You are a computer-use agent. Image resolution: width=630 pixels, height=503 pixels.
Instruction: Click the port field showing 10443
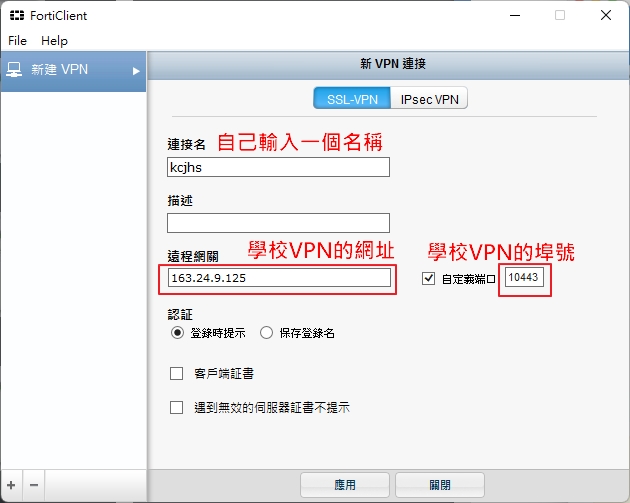click(524, 277)
